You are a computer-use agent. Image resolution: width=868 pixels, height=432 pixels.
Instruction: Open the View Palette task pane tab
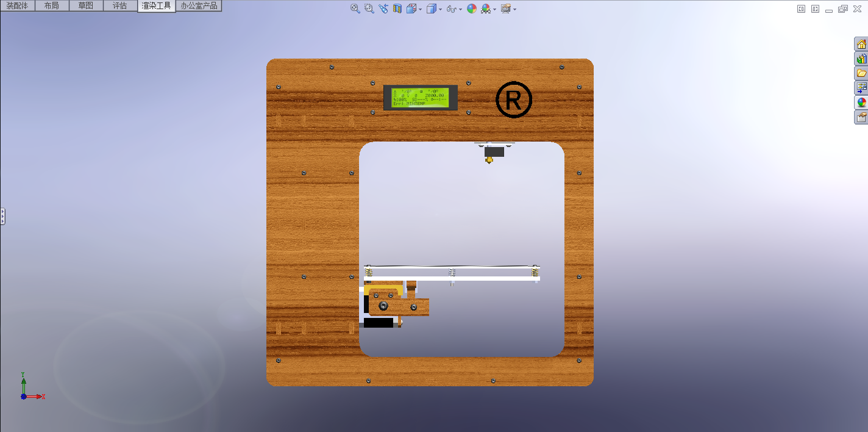tap(861, 88)
